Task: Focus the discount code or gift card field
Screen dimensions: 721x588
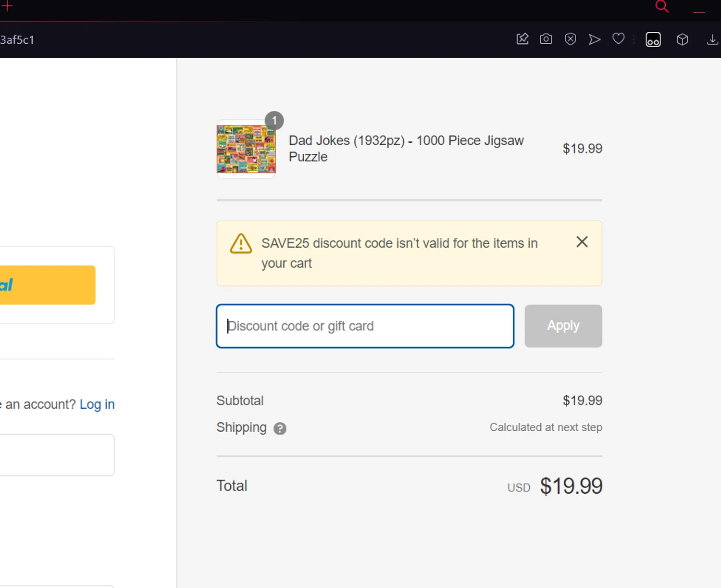Action: click(365, 326)
